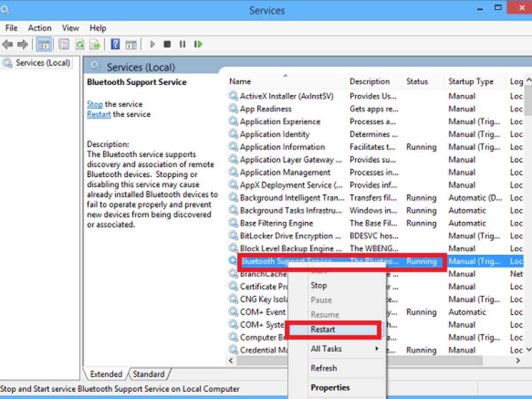Click the Pause Service toolbar icon
Viewport: 532px width, 399px height.
coord(182,44)
